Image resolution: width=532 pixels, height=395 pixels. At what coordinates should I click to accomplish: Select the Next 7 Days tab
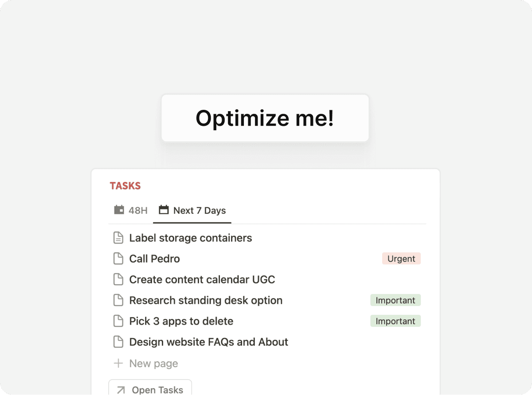coord(192,210)
